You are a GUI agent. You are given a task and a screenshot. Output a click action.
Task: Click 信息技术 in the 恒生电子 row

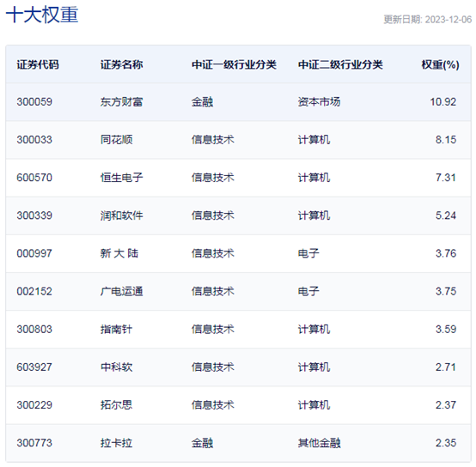(213, 178)
